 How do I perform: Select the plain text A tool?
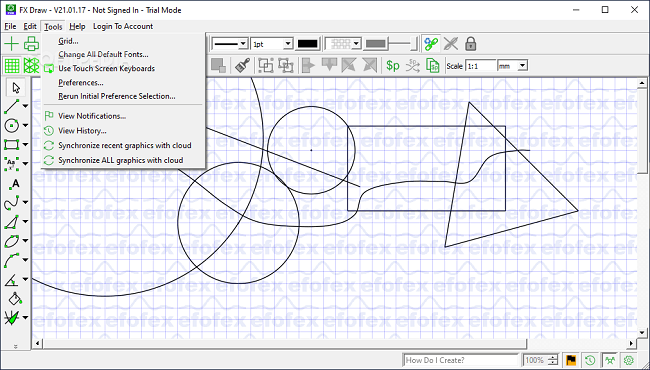[x=15, y=184]
